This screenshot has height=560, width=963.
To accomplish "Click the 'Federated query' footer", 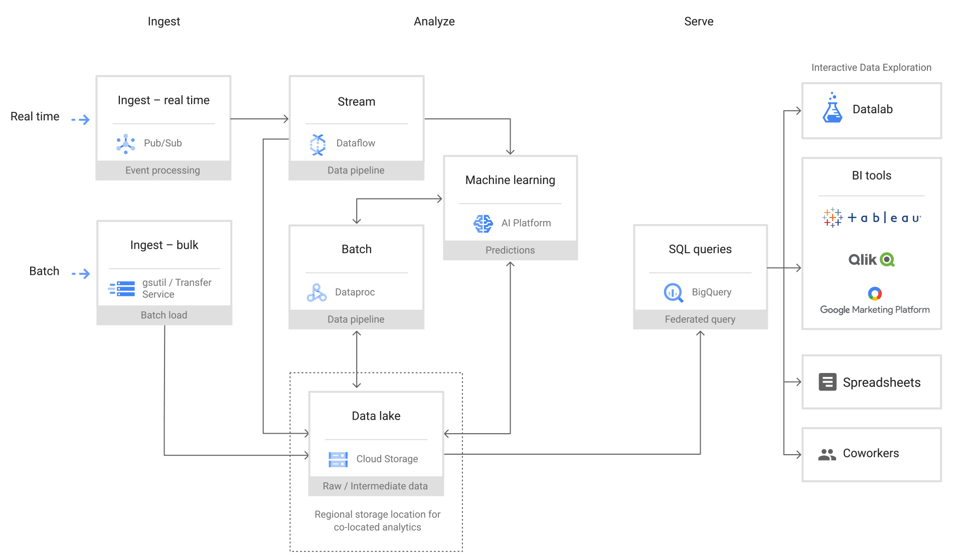I will 700,319.
